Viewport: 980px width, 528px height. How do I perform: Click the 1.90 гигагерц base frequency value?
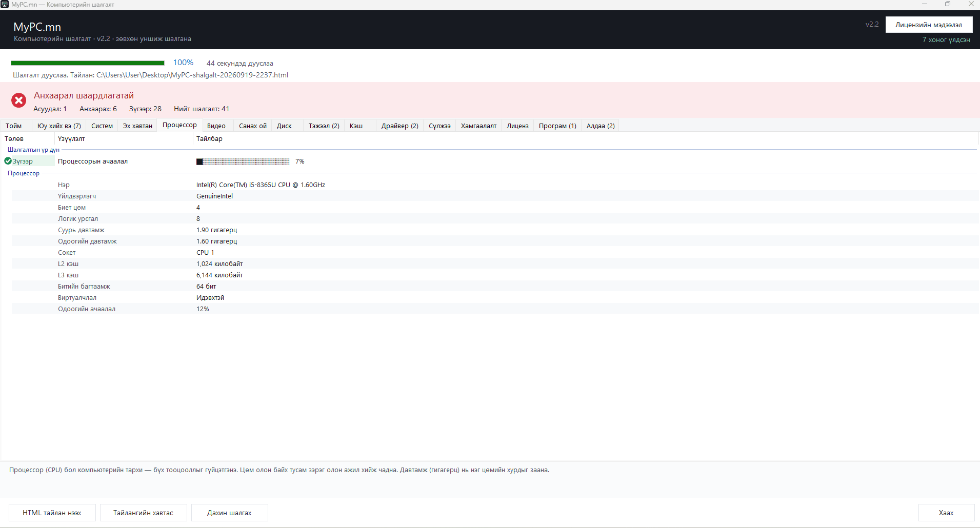pyautogui.click(x=216, y=230)
